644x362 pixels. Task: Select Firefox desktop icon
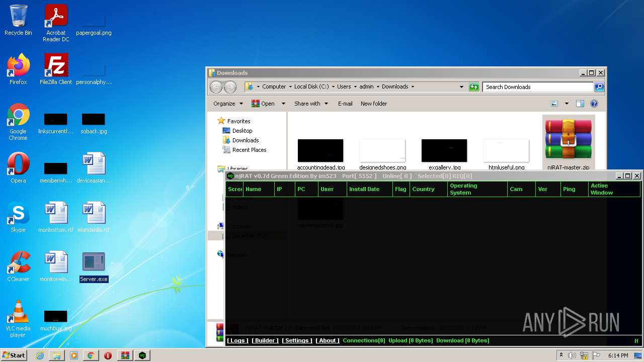pos(18,69)
